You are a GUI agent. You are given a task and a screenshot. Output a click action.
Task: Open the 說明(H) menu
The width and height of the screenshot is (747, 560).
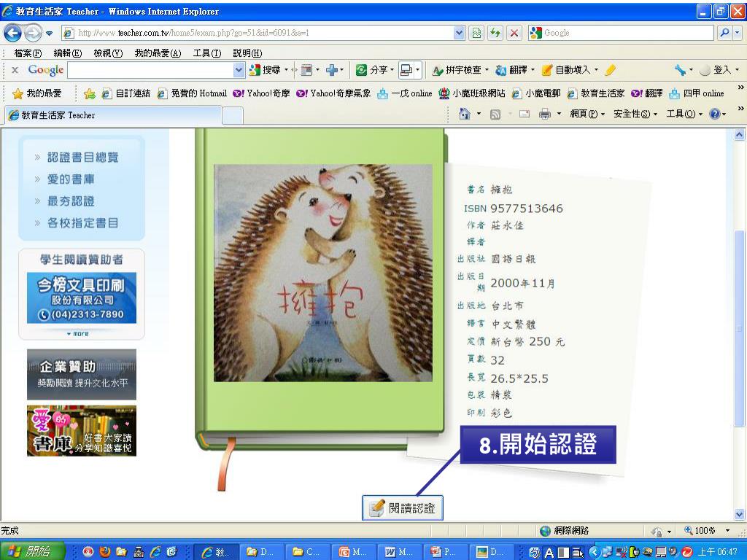(x=247, y=52)
